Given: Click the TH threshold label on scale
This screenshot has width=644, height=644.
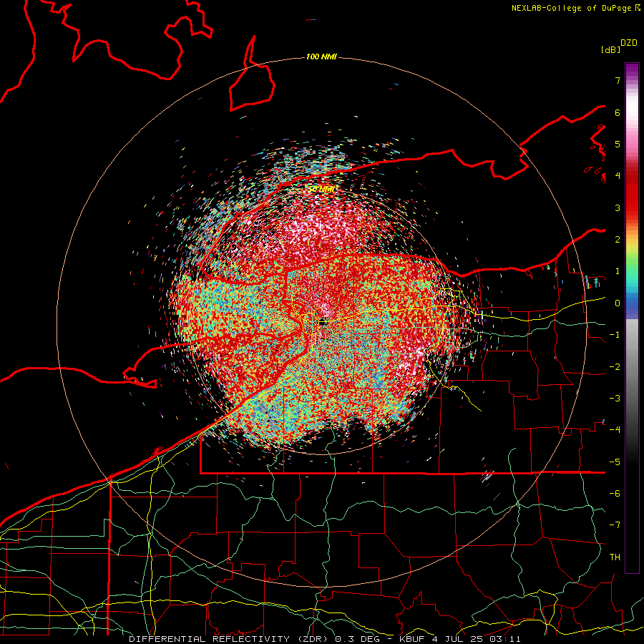Looking at the screenshot, I should click(615, 557).
